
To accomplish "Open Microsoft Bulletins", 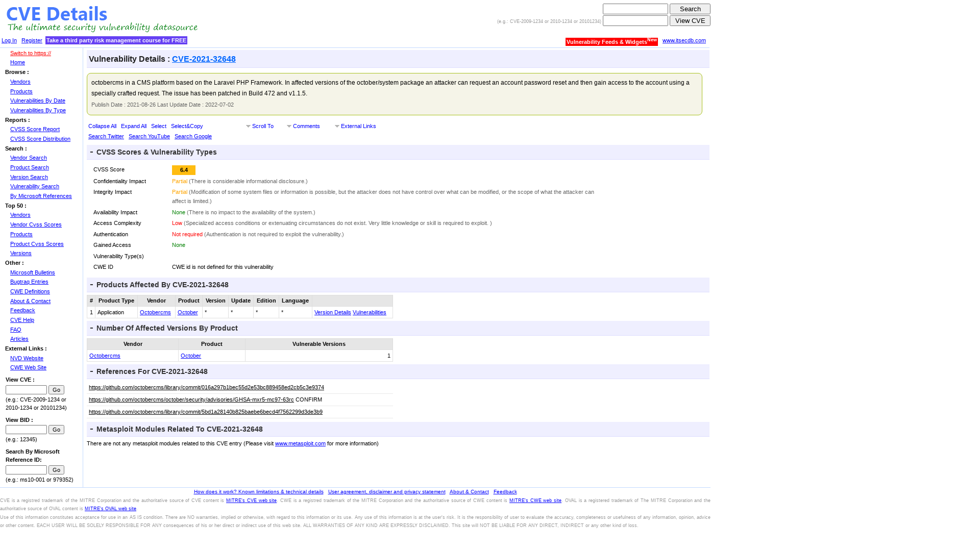I will coord(33,272).
